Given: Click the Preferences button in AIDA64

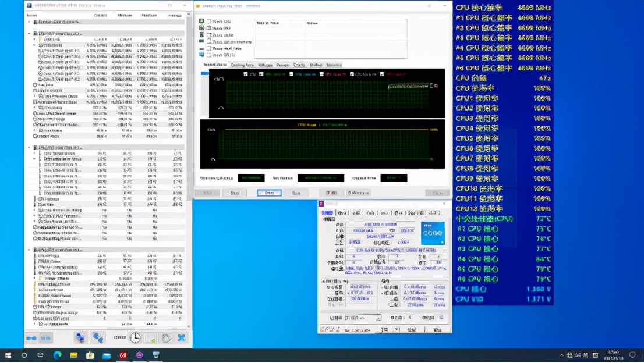Looking at the screenshot, I should pos(358,193).
